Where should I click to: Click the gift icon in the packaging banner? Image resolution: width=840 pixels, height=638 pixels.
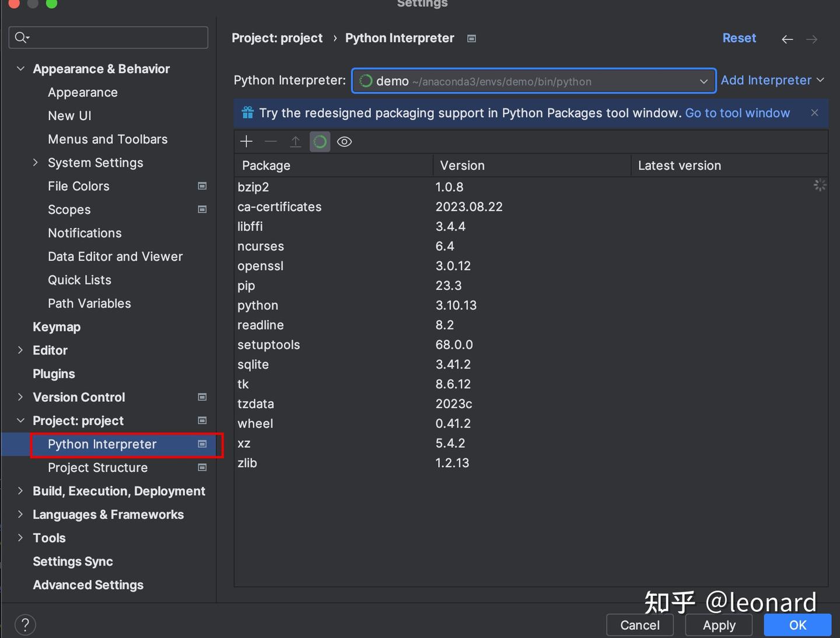[x=247, y=113]
